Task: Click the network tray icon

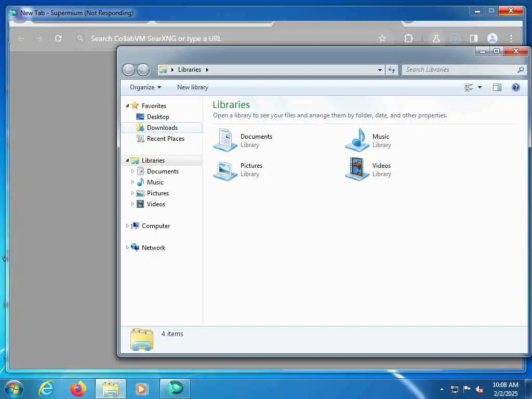Action: pos(454,389)
